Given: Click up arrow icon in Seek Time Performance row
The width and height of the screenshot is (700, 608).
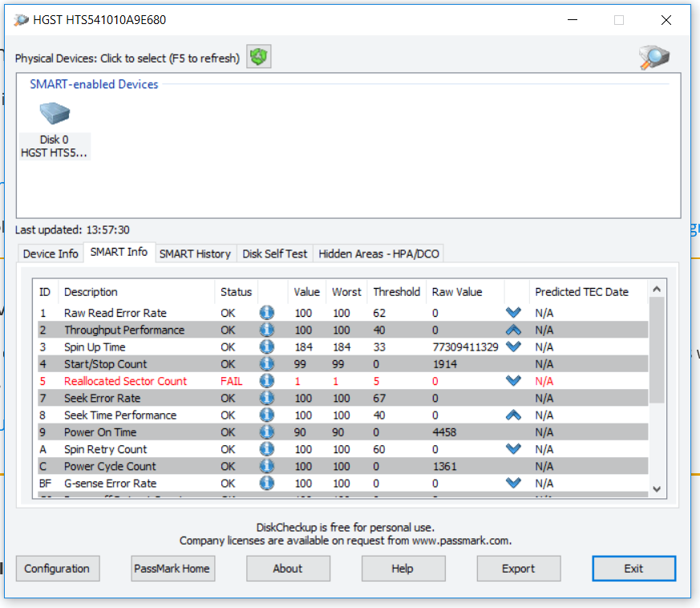Looking at the screenshot, I should [x=513, y=415].
